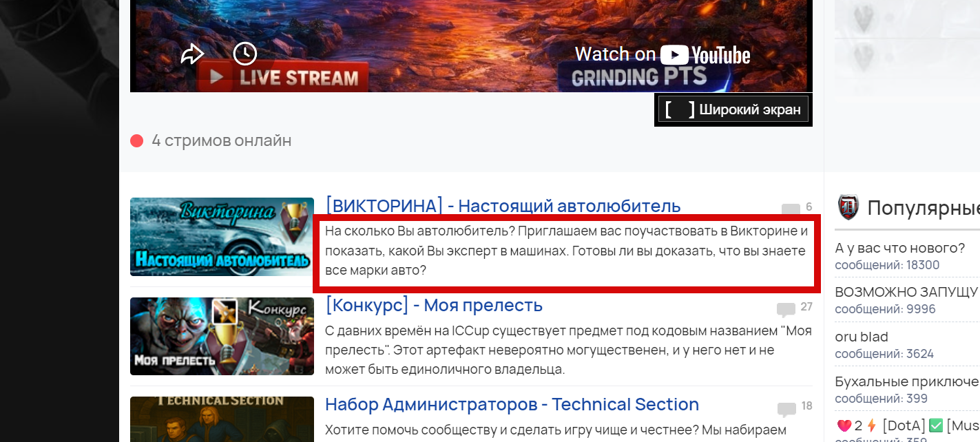Open topic ВОЗМОЖНО ЗАПУЩУ
Image resolution: width=980 pixels, height=442 pixels.
[906, 291]
